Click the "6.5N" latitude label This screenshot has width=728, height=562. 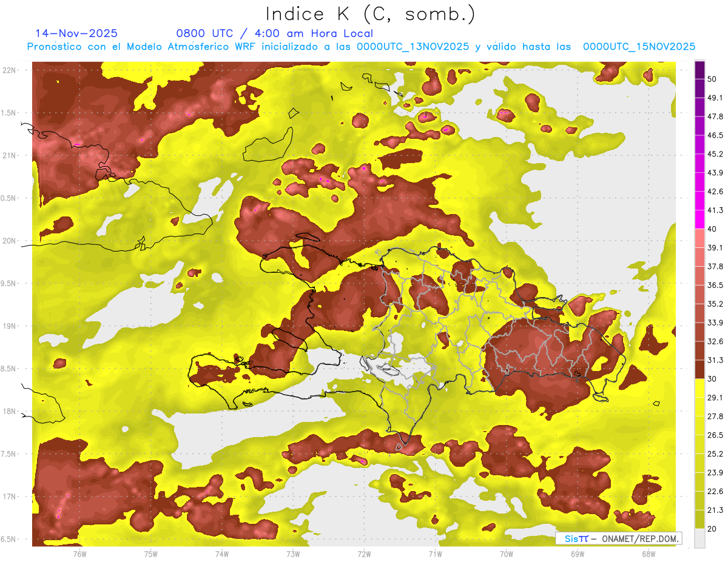(8, 539)
